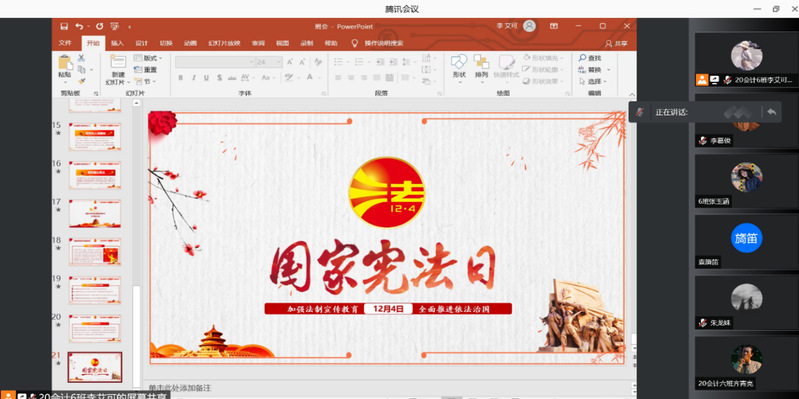The height and width of the screenshot is (399, 799).
Task: Click the 查找 find icon
Action: [x=590, y=58]
